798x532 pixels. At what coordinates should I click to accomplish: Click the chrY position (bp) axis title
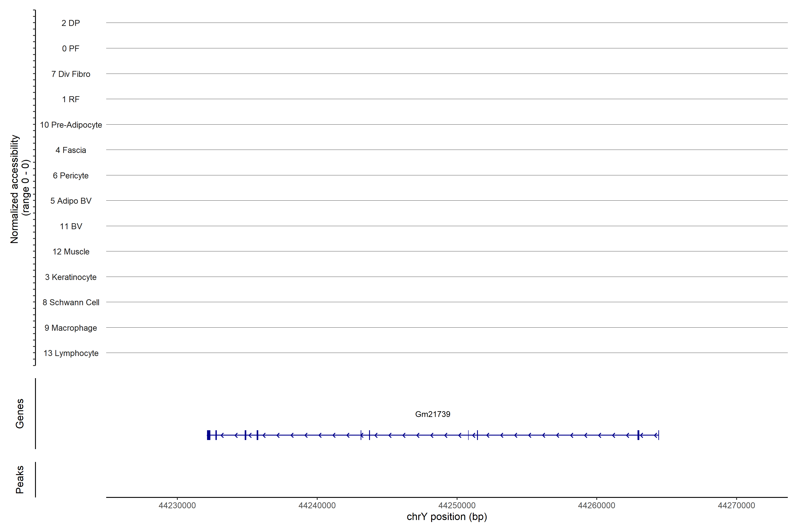click(x=446, y=517)
